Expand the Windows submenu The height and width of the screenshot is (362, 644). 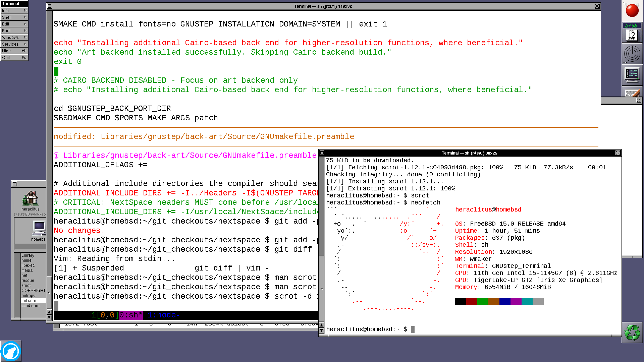[13, 37]
